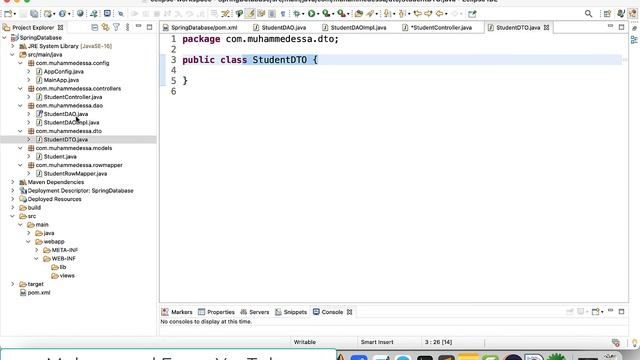Open the New wizard dropdown arrow
This screenshot has height=360, width=640.
15,14
